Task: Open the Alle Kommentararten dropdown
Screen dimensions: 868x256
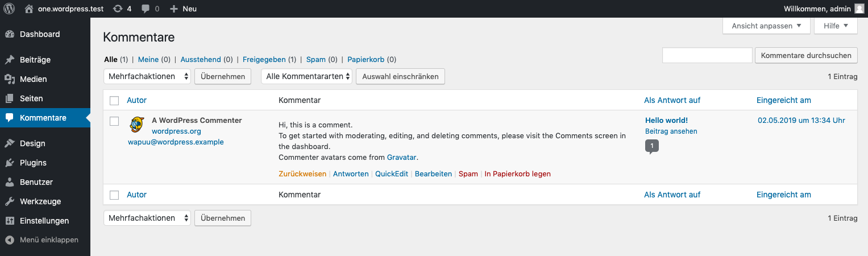Action: 307,76
